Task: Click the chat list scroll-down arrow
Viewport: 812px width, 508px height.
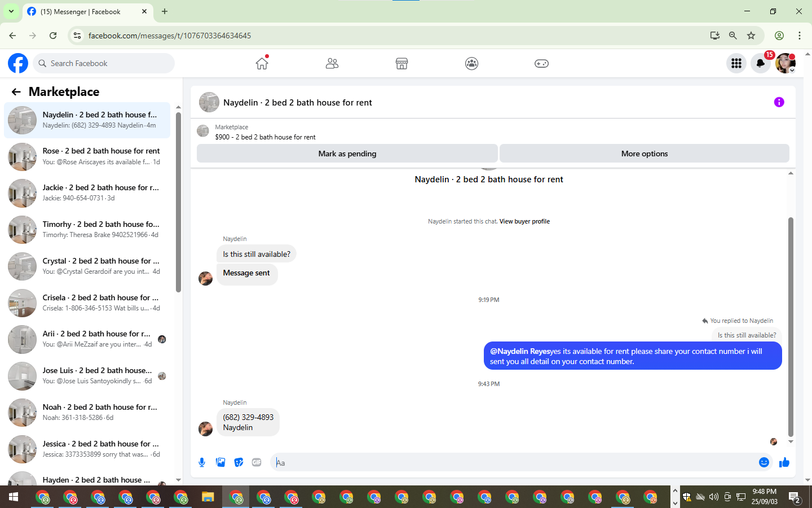Action: pyautogui.click(x=178, y=480)
